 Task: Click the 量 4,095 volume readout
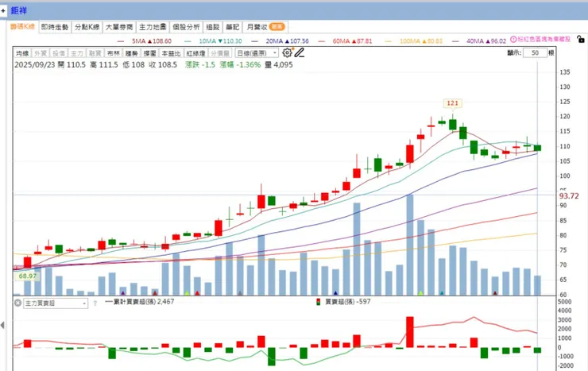(279, 64)
